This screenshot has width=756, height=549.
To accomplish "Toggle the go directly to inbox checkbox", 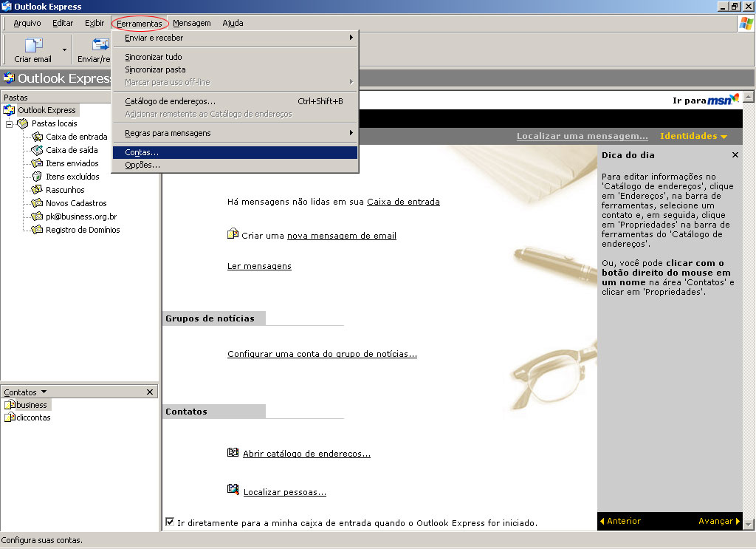I will coord(170,522).
